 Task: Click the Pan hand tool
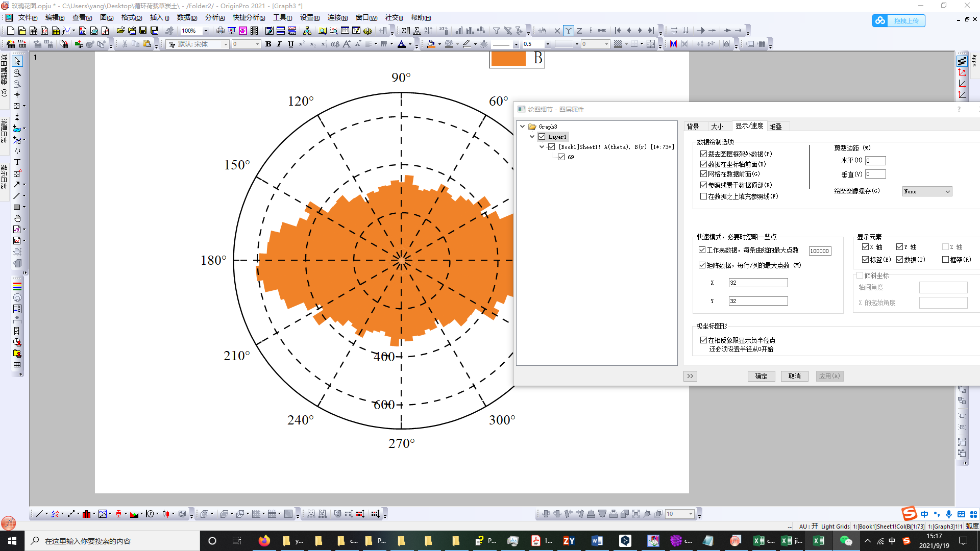pos(17,218)
